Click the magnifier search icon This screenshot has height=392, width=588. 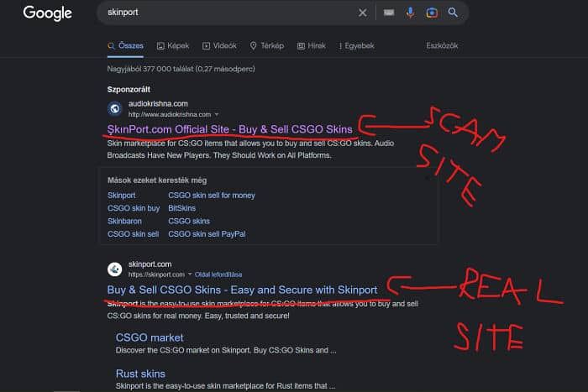point(453,13)
